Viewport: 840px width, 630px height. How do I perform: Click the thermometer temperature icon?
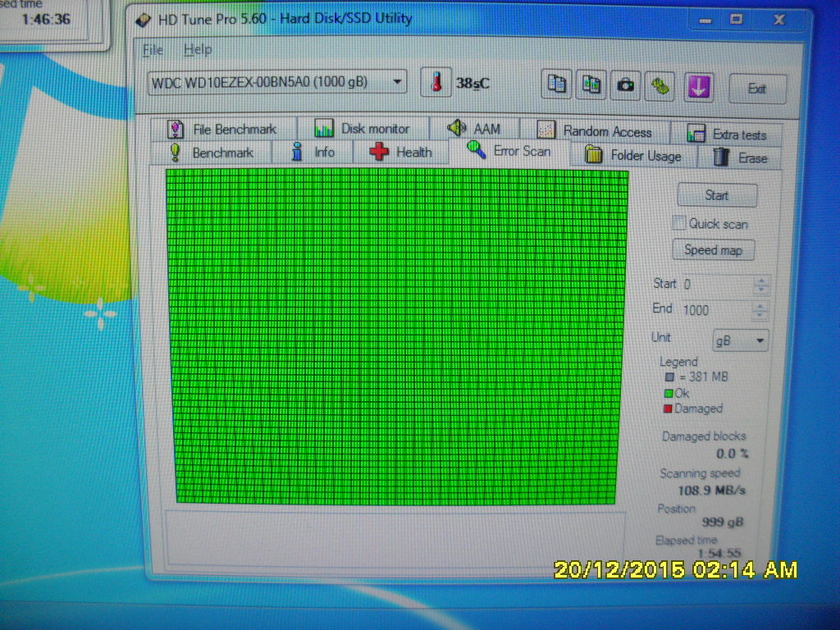436,83
